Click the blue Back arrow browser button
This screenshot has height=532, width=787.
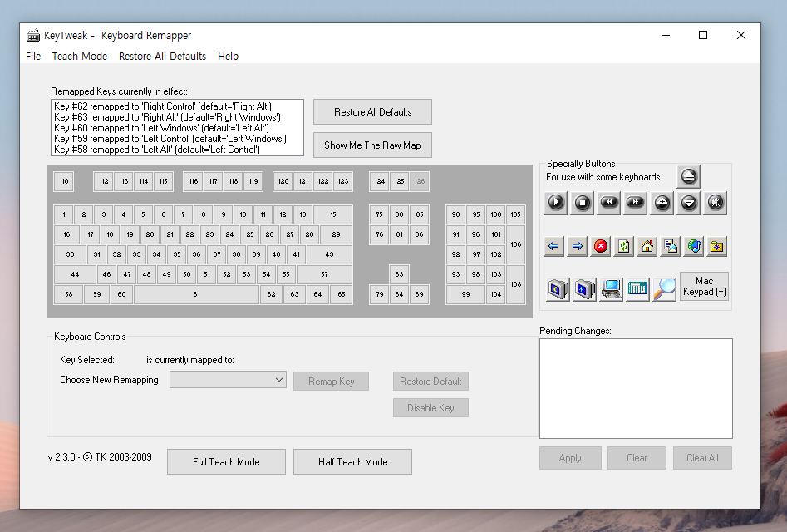(x=553, y=246)
